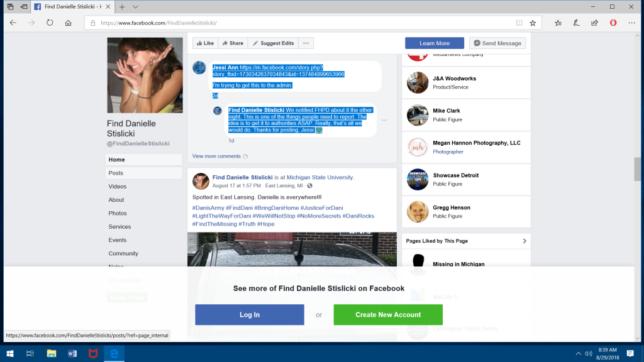This screenshot has width=644, height=362.
Task: Expand Pages Liked by This Page arrow
Action: click(x=525, y=241)
